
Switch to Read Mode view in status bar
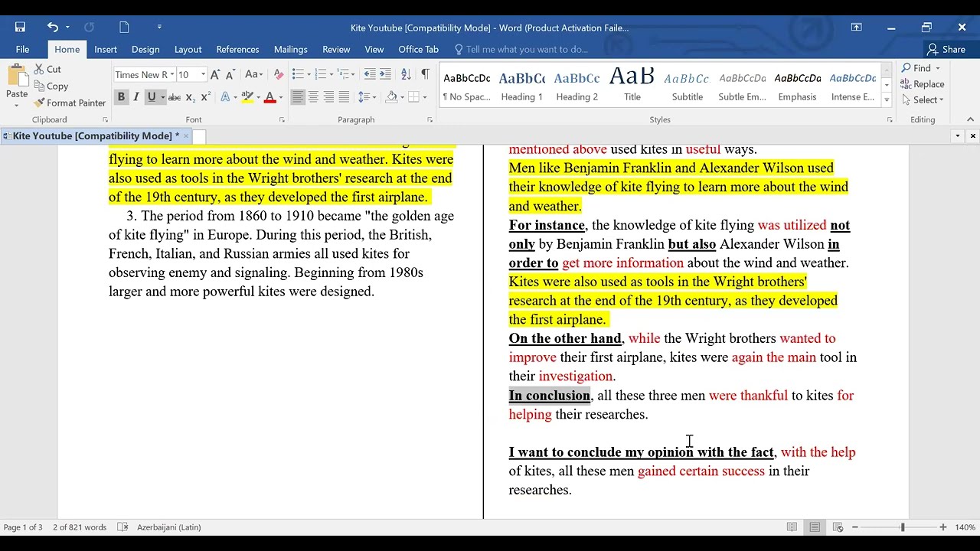pyautogui.click(x=792, y=527)
